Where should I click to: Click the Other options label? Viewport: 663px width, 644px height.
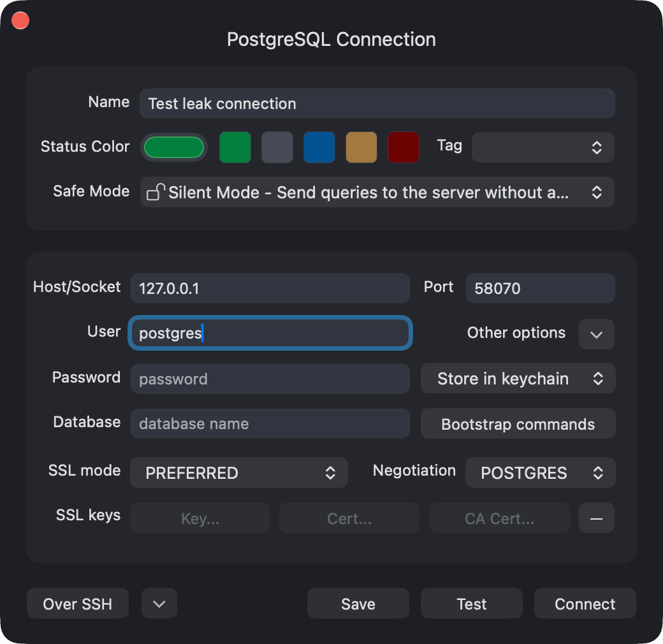516,333
